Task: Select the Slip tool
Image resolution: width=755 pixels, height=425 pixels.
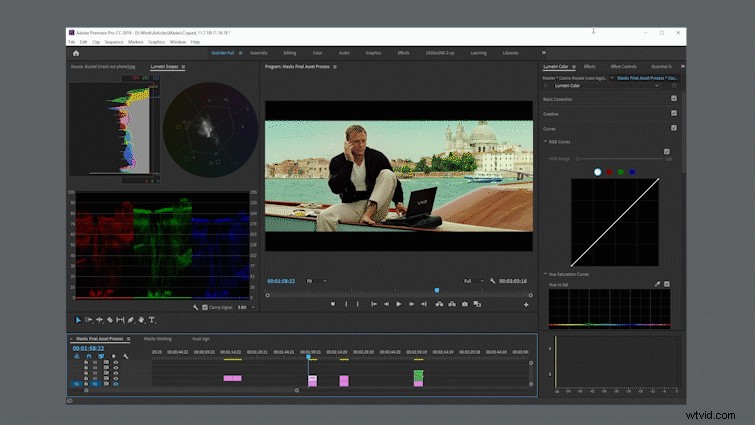Action: [120, 320]
